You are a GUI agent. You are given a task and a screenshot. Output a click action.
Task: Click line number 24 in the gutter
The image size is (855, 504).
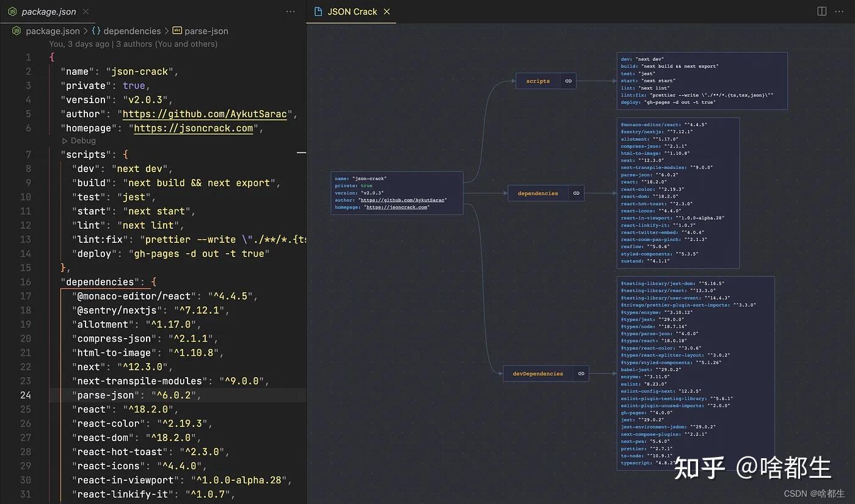tap(26, 395)
